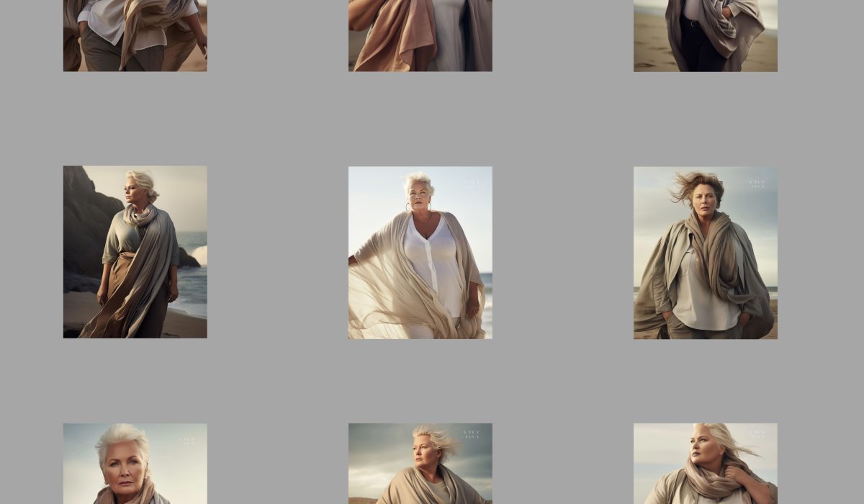Select the cropped photo with terracotta pink shawl
864x504 pixels.
pyautogui.click(x=420, y=36)
